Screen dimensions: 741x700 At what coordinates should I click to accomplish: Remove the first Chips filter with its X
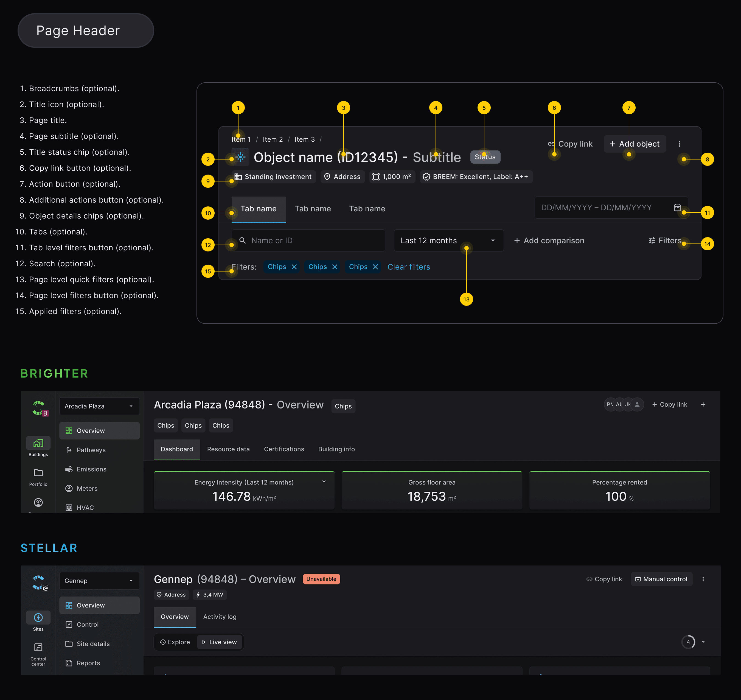294,267
